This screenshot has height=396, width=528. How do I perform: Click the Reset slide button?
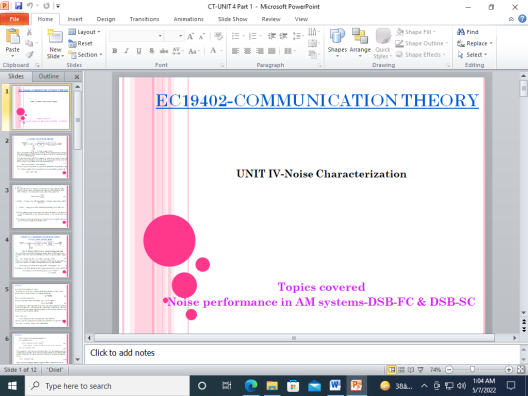(x=80, y=43)
